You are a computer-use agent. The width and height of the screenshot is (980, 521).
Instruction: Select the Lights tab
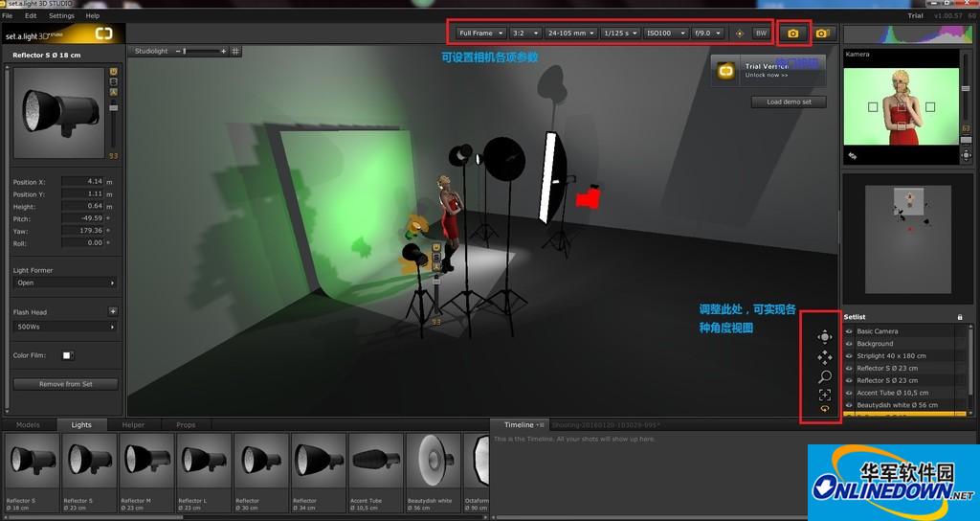point(81,424)
